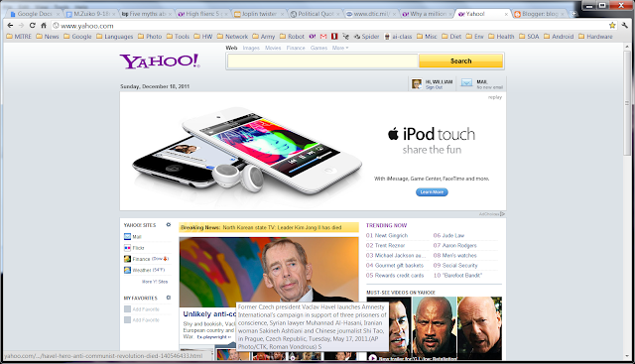Open the iPod touch ad image
Viewport: 635px width, 364px height.
pos(247,152)
